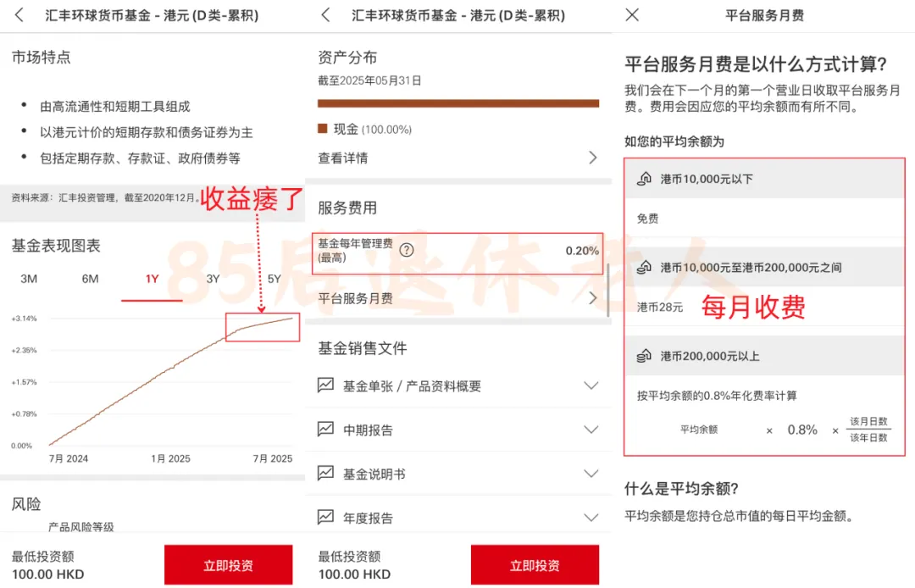Open 平台服务月费 details row
915x588 pixels.
coord(458,299)
